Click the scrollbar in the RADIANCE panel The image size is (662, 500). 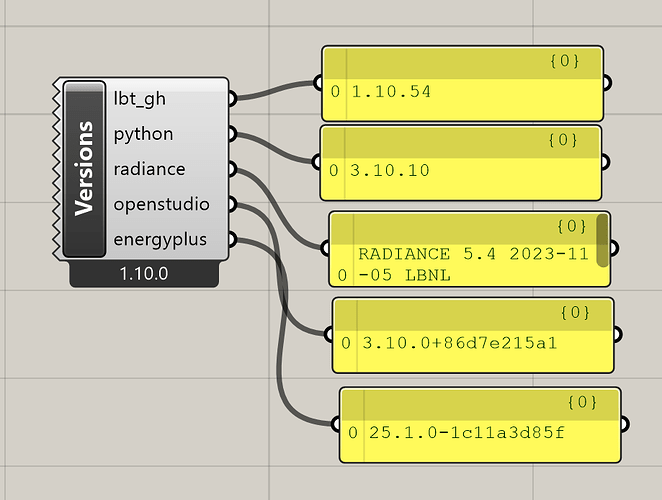point(602,241)
